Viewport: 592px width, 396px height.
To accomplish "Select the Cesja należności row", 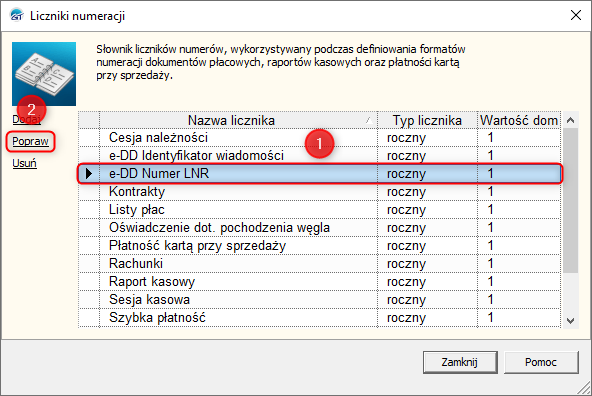I will [320, 138].
